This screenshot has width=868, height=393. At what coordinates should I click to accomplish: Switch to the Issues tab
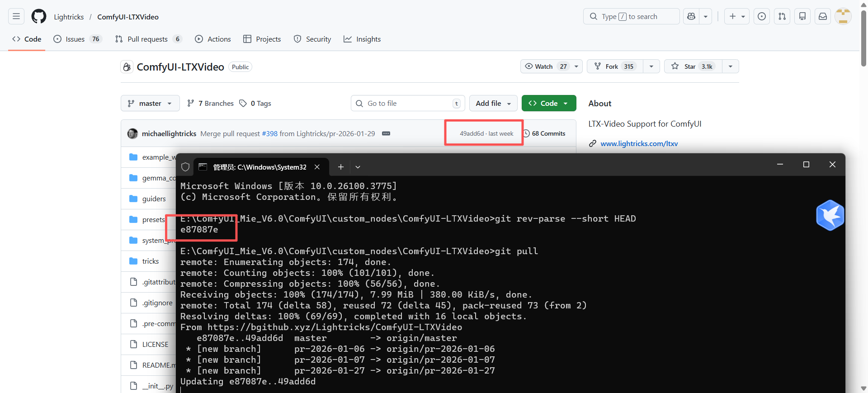point(77,39)
